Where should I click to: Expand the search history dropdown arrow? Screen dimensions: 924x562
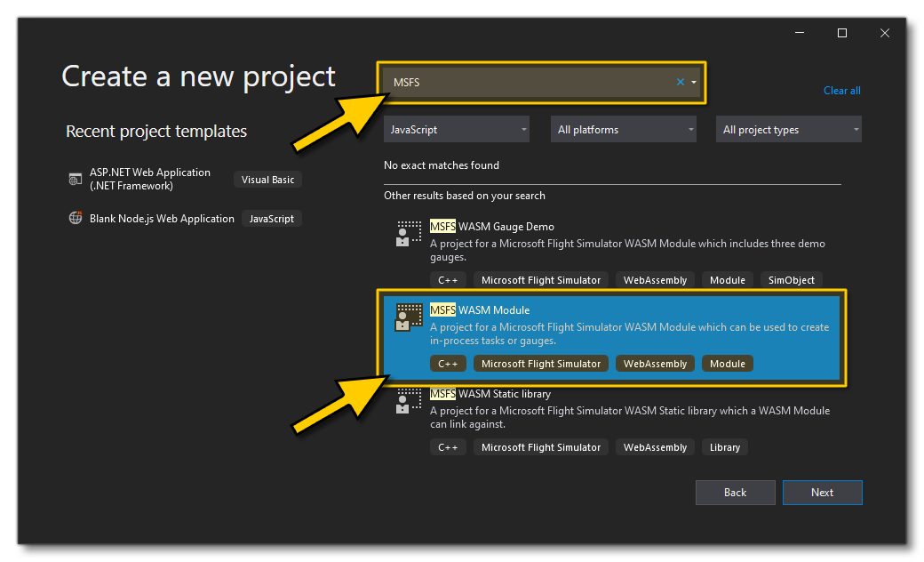(694, 82)
